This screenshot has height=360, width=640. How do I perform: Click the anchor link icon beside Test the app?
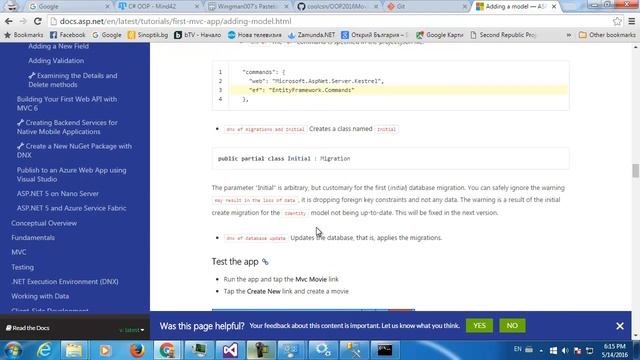pos(265,262)
